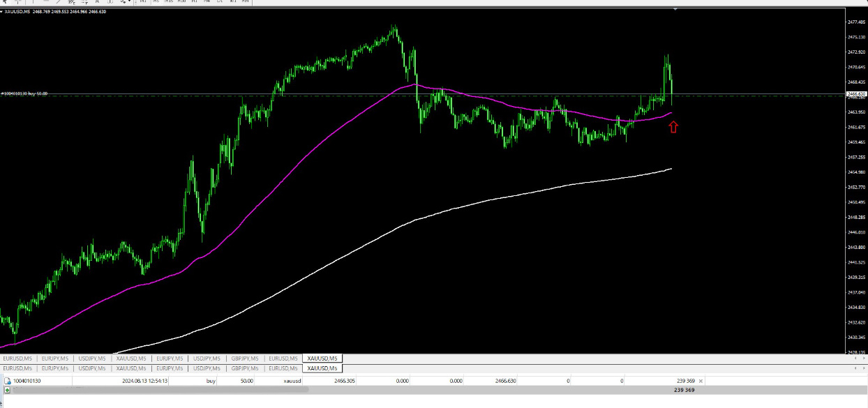The width and height of the screenshot is (868, 408).
Task: Click the order type cell 'buy'
Action: 211,381
